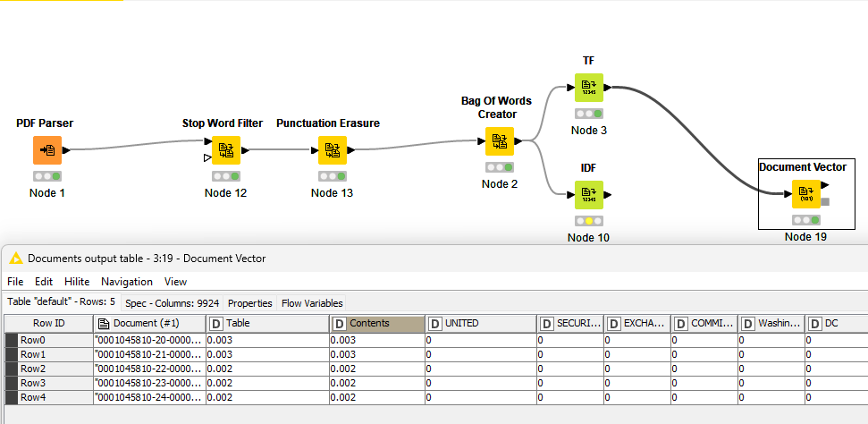Click Row4 document cell 0001045810-24-0000

pyautogui.click(x=149, y=398)
